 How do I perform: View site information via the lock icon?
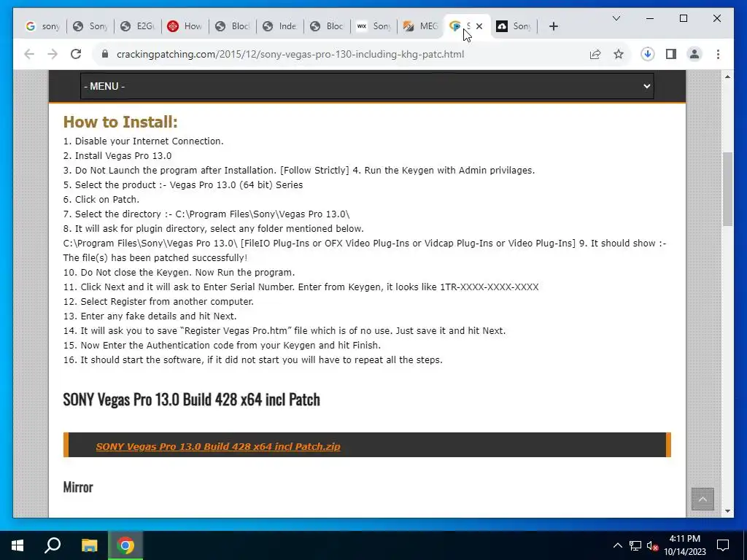pyautogui.click(x=105, y=54)
